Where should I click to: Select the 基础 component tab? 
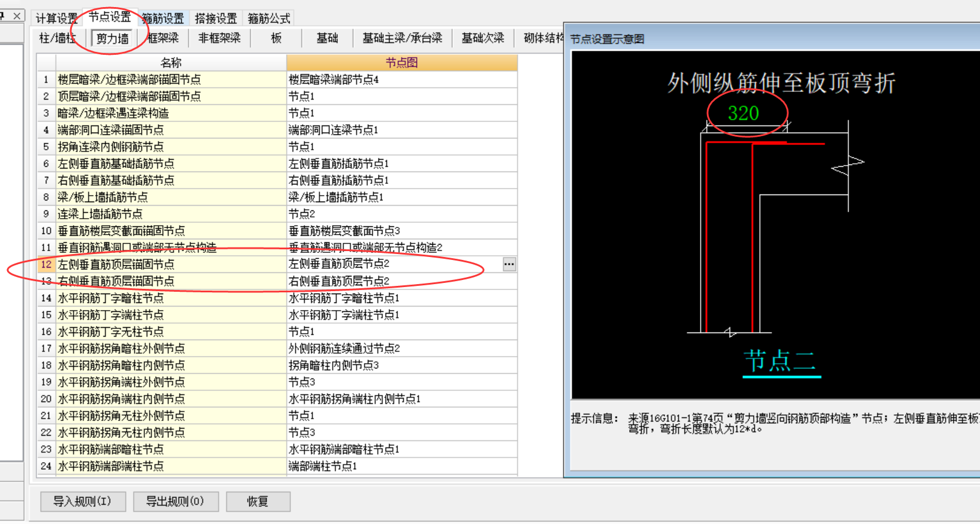point(327,38)
